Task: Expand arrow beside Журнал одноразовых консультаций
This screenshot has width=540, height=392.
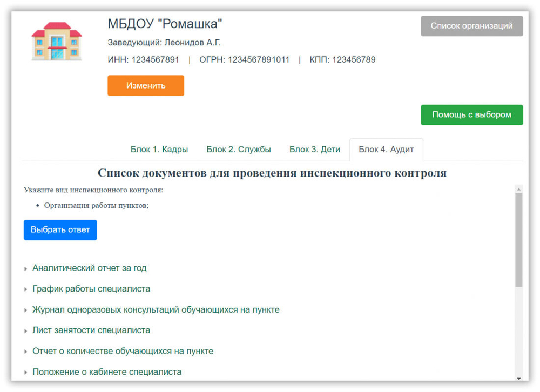Action: pyautogui.click(x=26, y=310)
